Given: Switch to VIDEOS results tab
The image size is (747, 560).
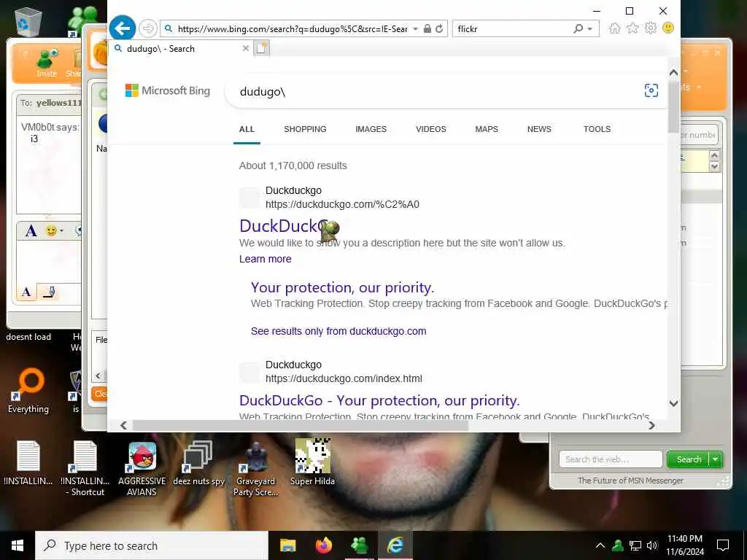Looking at the screenshot, I should click(x=430, y=129).
